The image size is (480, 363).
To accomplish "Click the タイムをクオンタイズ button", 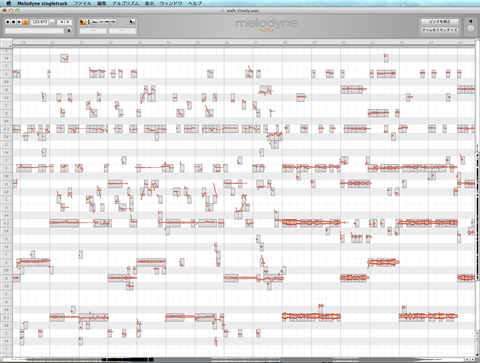I will tap(439, 30).
